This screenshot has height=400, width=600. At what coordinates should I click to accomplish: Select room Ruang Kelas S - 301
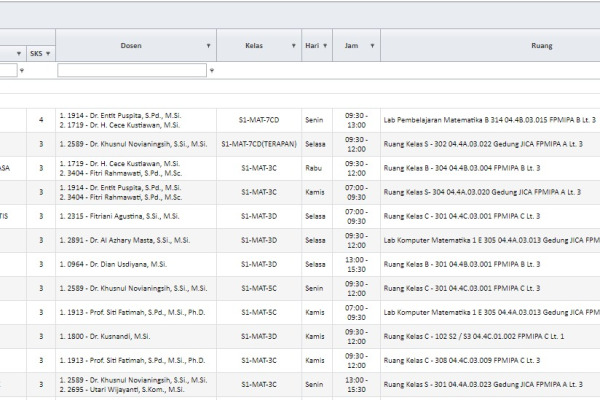[x=483, y=385]
